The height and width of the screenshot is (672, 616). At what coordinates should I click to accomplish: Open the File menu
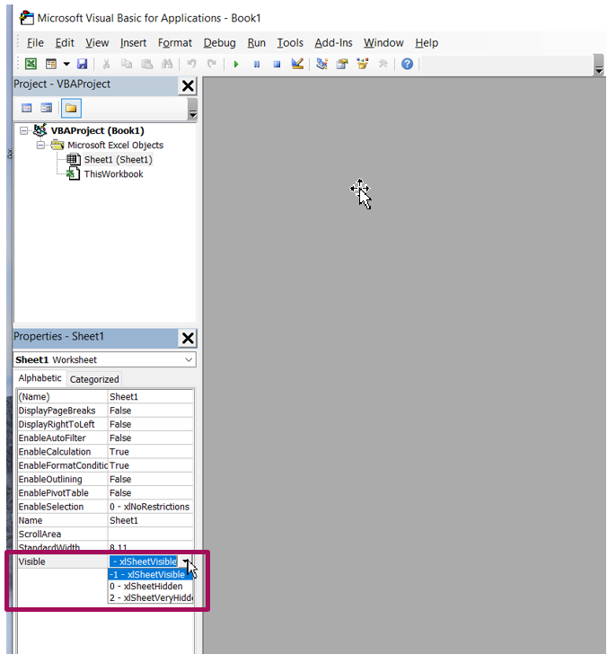pyautogui.click(x=35, y=43)
